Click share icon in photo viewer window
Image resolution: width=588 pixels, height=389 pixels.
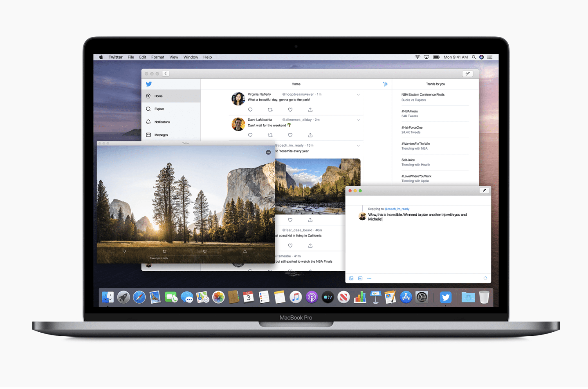click(245, 251)
